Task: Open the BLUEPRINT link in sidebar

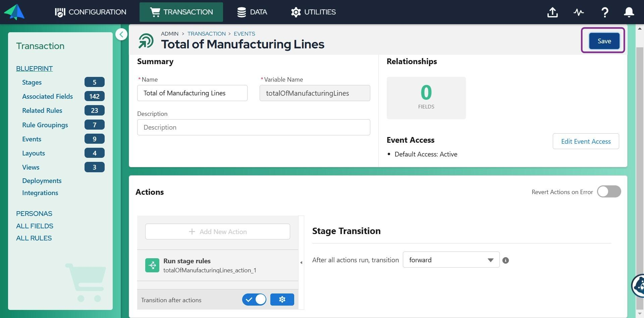Action: (x=35, y=69)
